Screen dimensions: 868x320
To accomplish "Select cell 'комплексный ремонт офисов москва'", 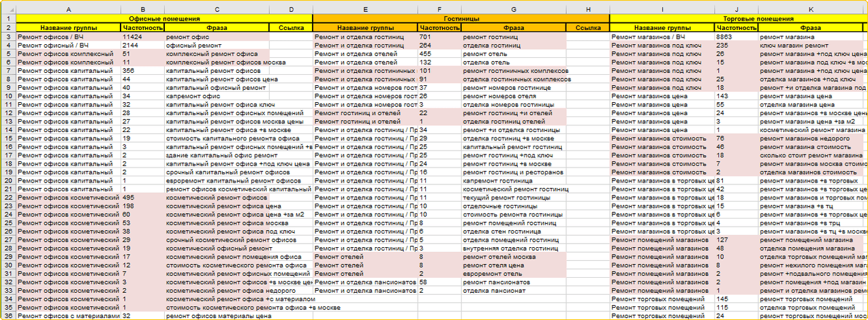I will pyautogui.click(x=217, y=62).
